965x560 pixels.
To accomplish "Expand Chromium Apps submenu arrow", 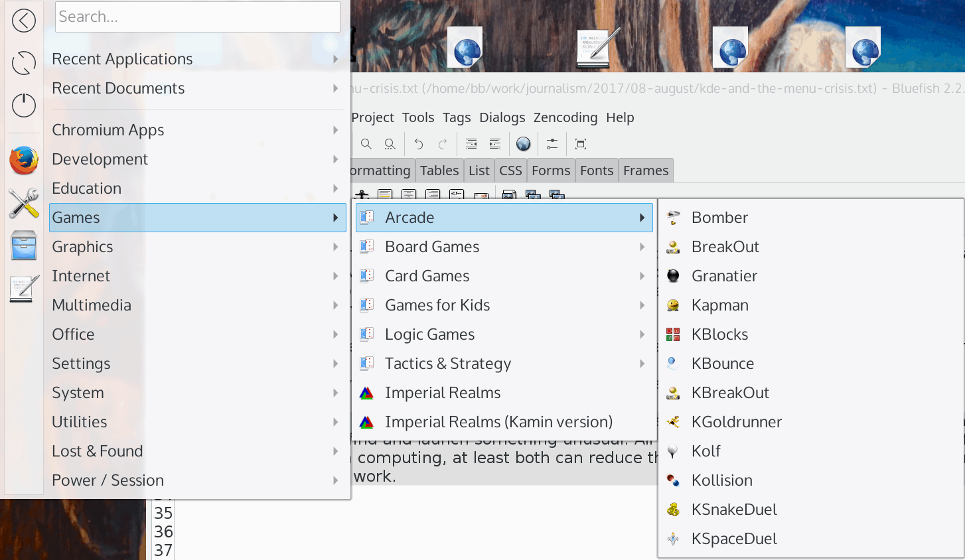I will click(336, 130).
